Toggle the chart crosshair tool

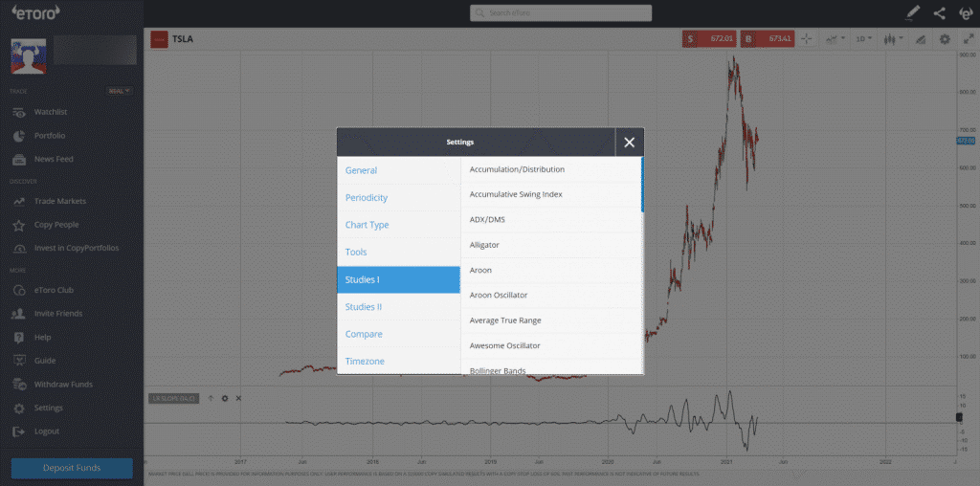(806, 38)
